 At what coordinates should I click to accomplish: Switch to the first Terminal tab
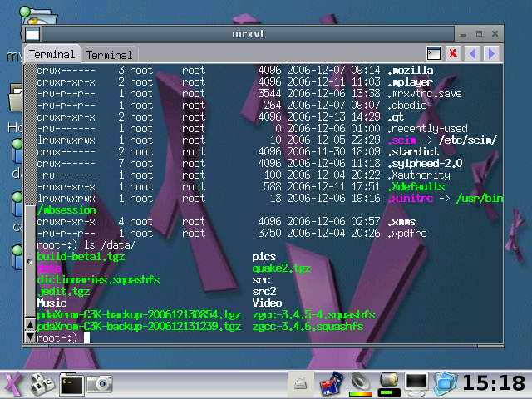click(52, 54)
